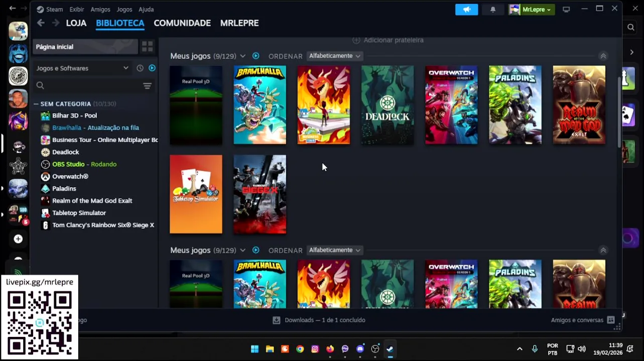
Task: Click Adicionar prateleira link
Action: pos(388,40)
